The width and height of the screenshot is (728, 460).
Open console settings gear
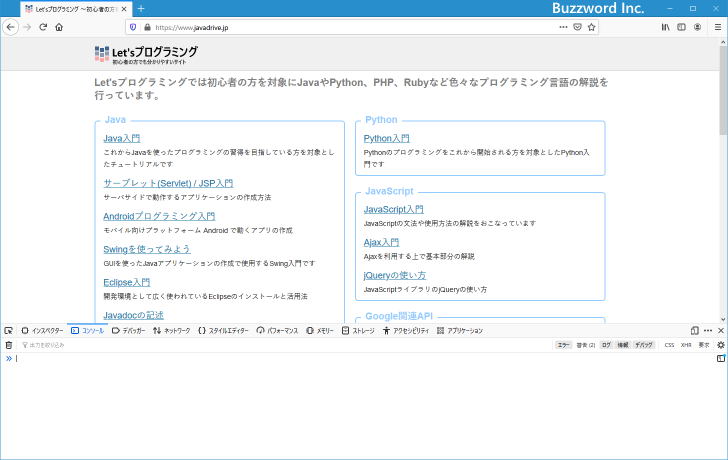click(721, 345)
